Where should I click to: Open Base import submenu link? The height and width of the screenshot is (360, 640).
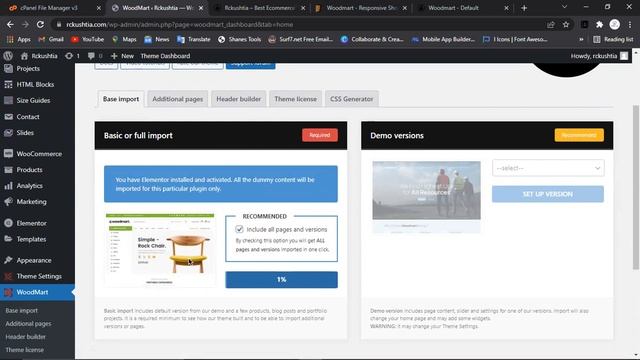click(x=22, y=311)
